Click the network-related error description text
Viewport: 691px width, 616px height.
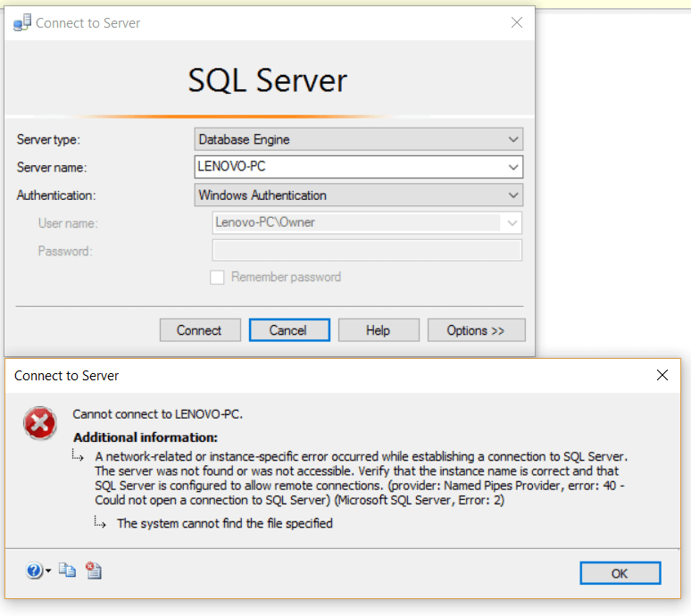point(361,479)
